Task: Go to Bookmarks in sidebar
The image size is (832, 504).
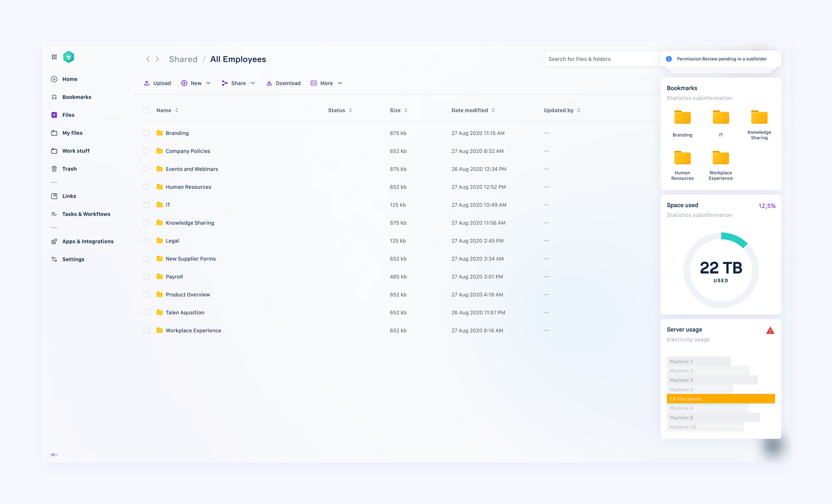Action: [x=77, y=97]
